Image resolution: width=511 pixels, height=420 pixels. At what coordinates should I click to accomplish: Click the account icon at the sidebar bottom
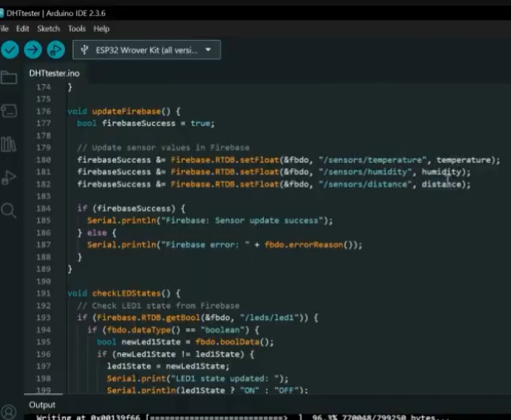(8, 412)
